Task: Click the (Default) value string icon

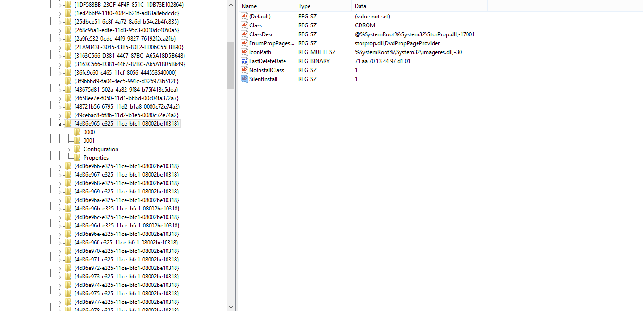Action: (244, 16)
